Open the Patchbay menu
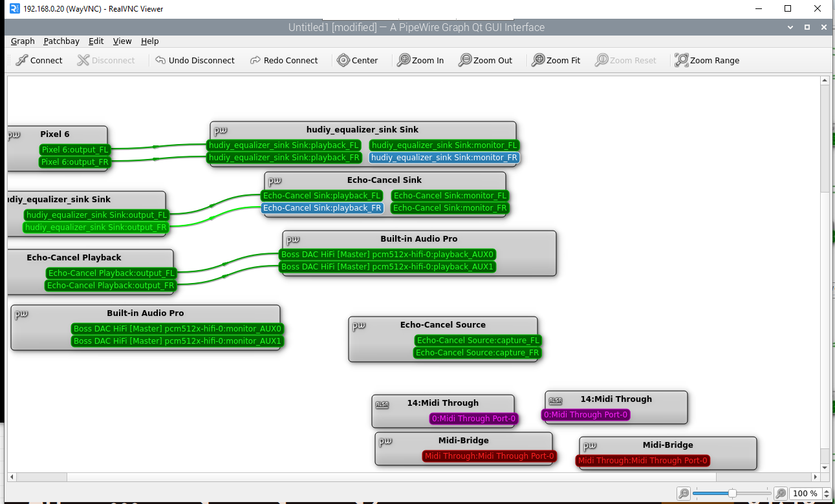 click(x=61, y=41)
